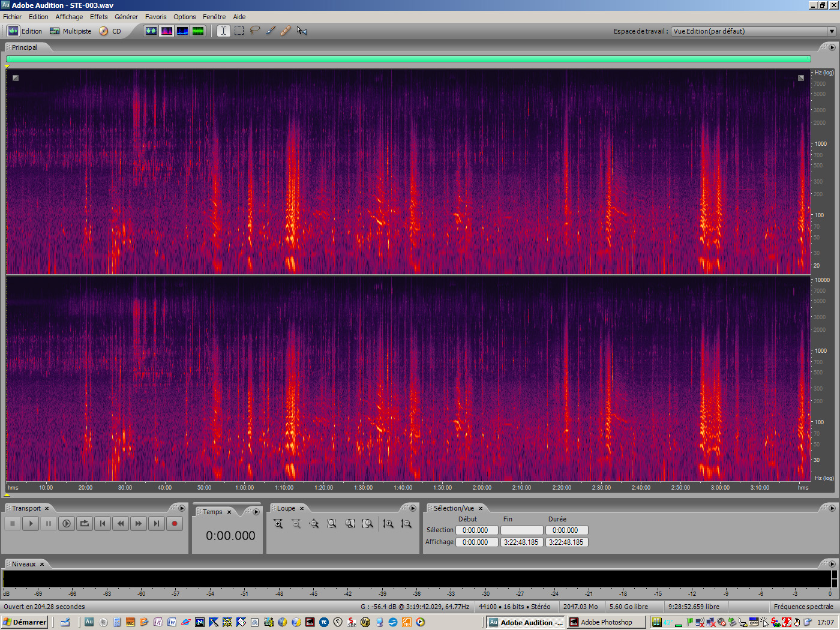Switch to the Multipiste view tab
Screen dimensions: 840x630
point(70,31)
